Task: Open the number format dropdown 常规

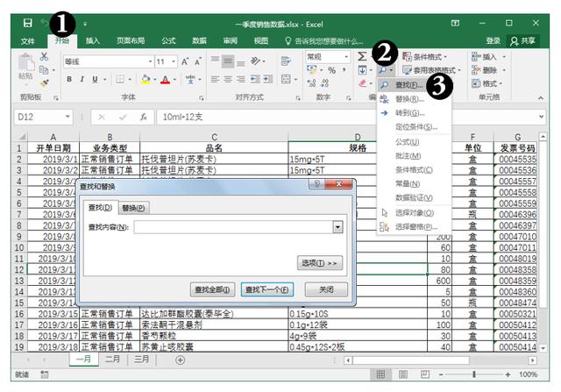Action: coord(346,56)
